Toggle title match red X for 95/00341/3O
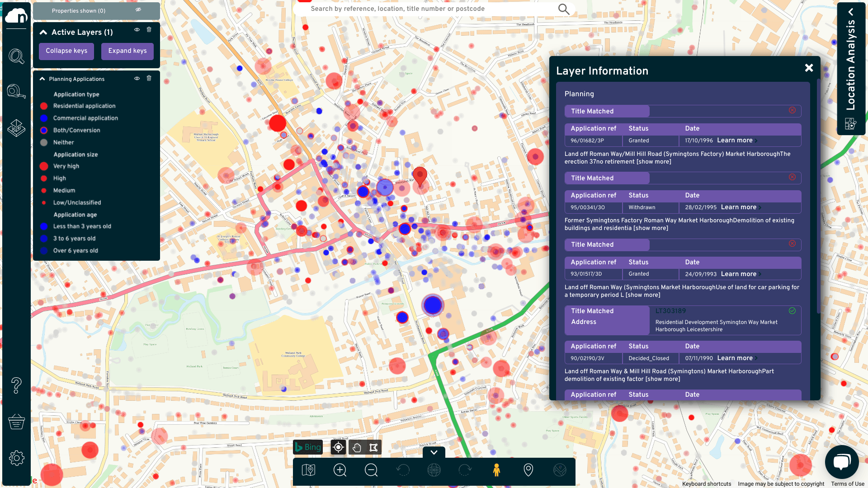This screenshot has width=868, height=488. pos(792,177)
